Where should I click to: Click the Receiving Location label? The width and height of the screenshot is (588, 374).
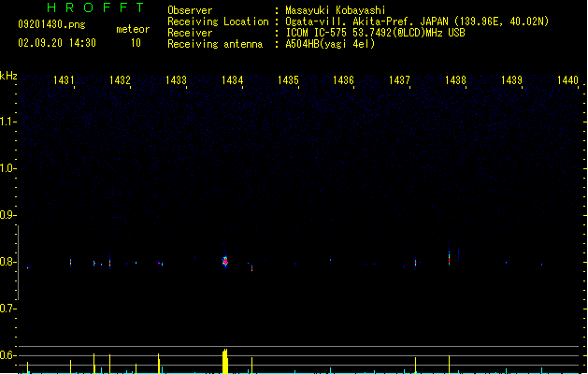click(218, 22)
